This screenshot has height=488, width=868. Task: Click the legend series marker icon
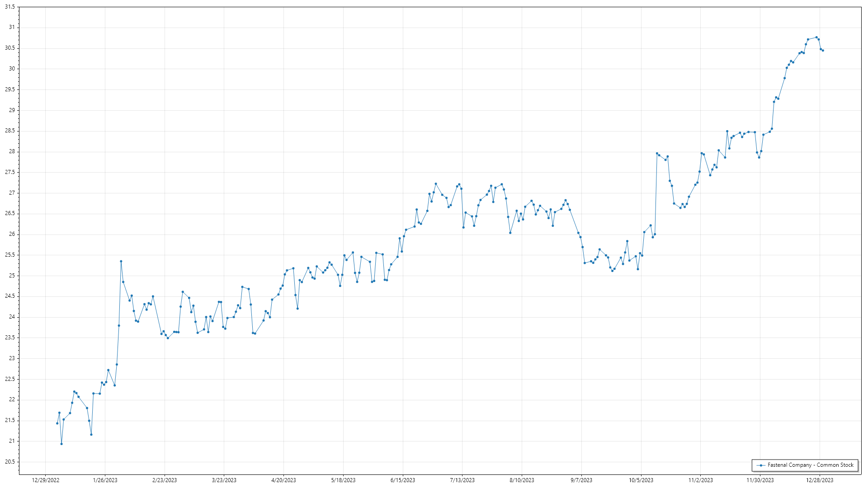tap(761, 465)
